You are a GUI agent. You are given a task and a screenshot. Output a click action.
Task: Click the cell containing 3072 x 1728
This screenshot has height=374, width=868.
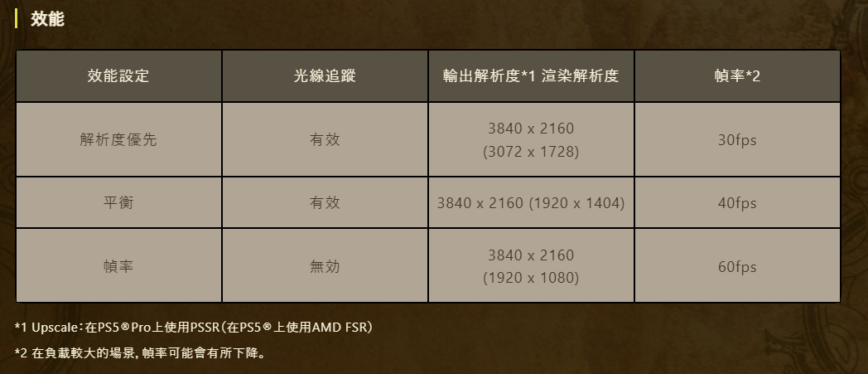coord(531,140)
